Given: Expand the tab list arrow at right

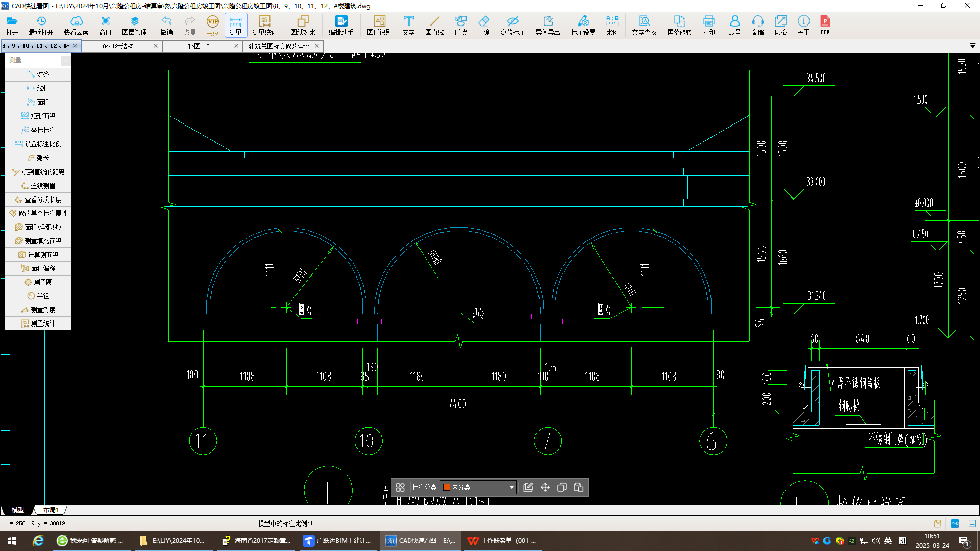Looking at the screenshot, I should pyautogui.click(x=972, y=46).
